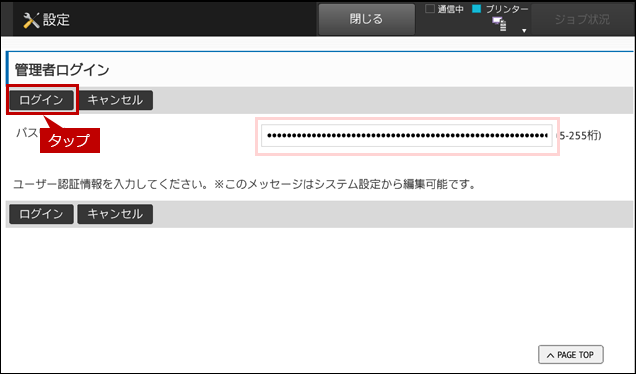Click the cyan プリンター indicator square
Image resolution: width=636 pixels, height=374 pixels.
click(x=477, y=9)
